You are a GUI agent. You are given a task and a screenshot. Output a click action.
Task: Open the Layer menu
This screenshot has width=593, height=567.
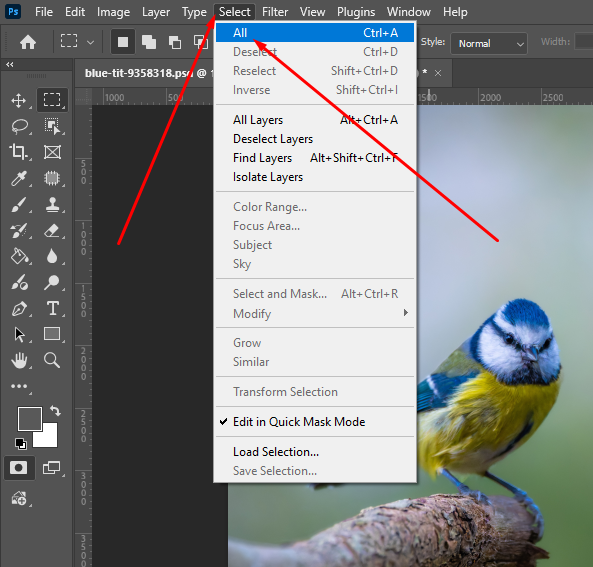(x=156, y=12)
